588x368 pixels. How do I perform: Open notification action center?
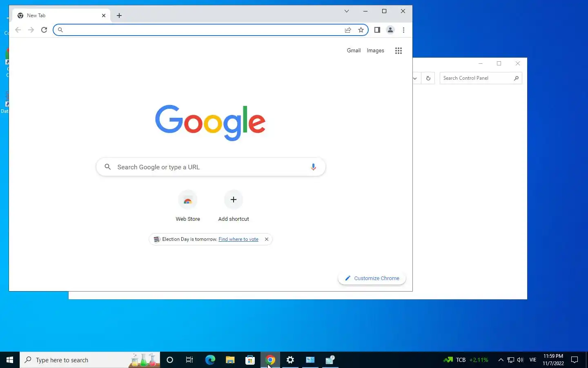point(575,360)
